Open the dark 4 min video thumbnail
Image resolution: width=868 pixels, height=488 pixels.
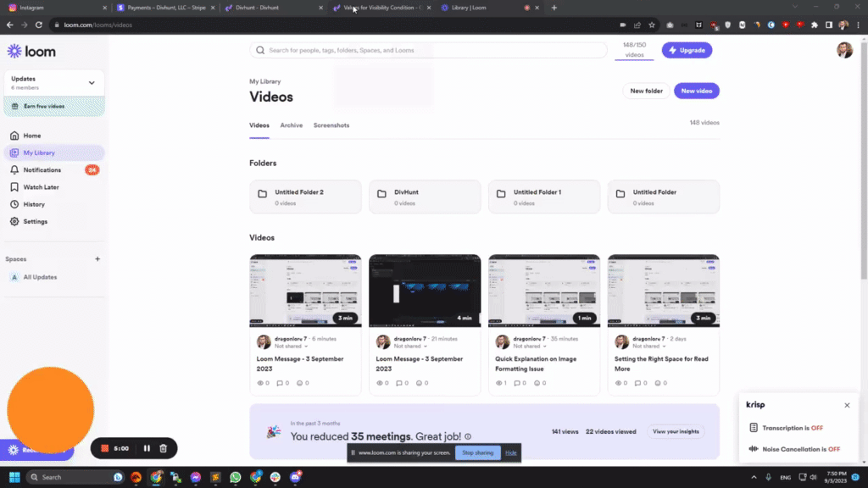pyautogui.click(x=425, y=291)
